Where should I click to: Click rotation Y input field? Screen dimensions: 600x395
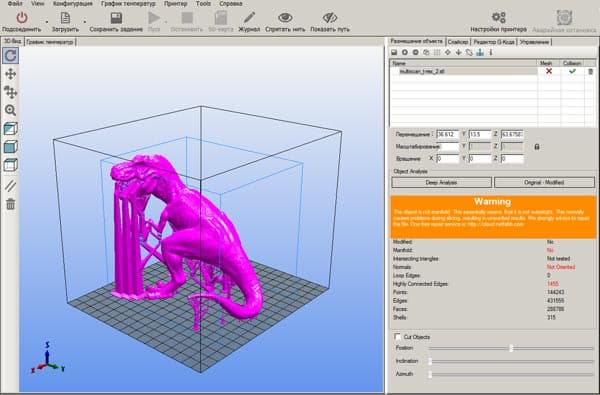point(479,158)
